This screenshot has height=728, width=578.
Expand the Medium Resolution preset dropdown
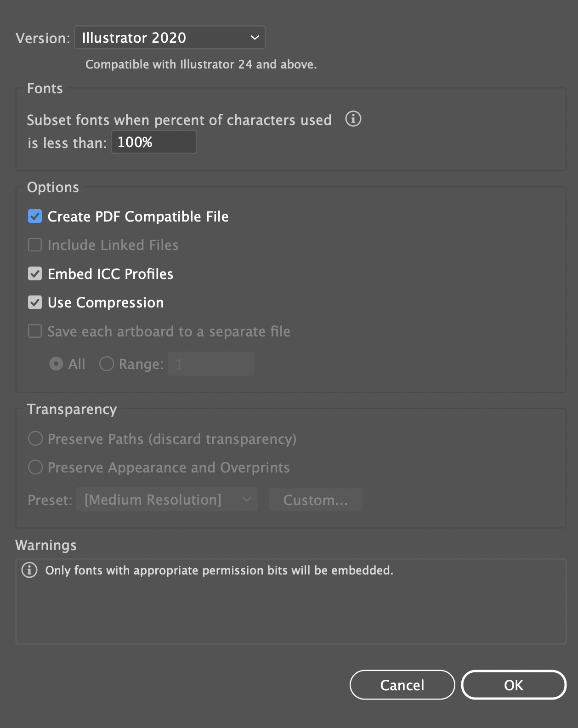point(167,500)
